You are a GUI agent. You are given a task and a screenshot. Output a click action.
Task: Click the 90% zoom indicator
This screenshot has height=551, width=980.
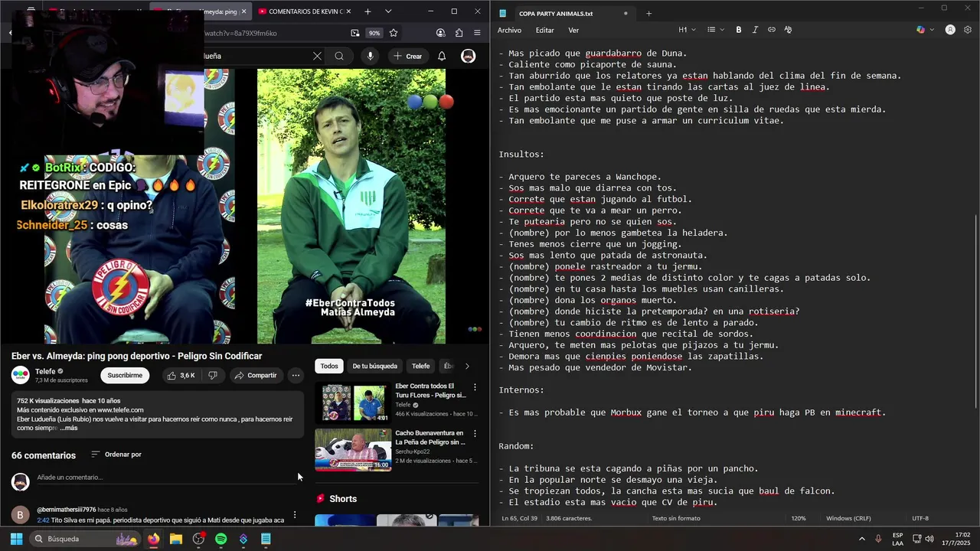tap(374, 33)
